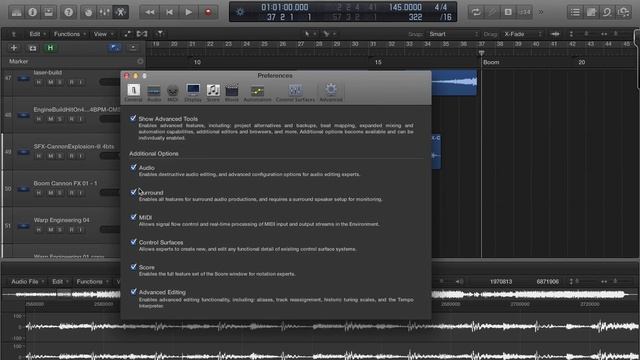
Task: Select Automation preferences tab
Action: pos(257,93)
